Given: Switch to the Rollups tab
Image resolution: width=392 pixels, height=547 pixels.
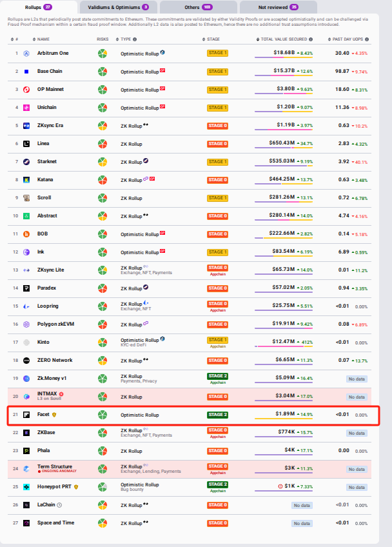Looking at the screenshot, I should 39,7.
